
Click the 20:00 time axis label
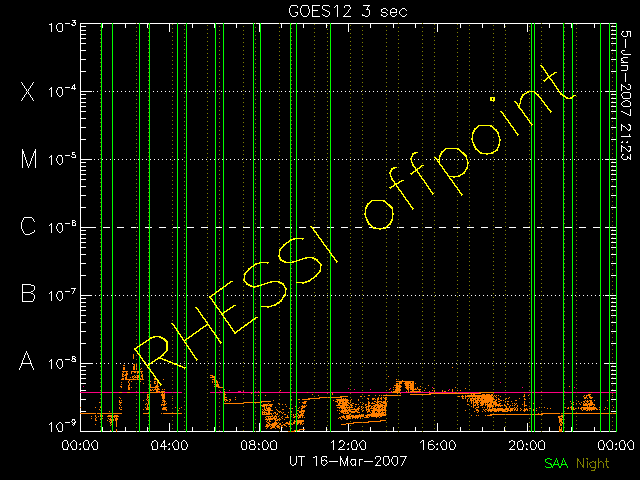click(527, 444)
